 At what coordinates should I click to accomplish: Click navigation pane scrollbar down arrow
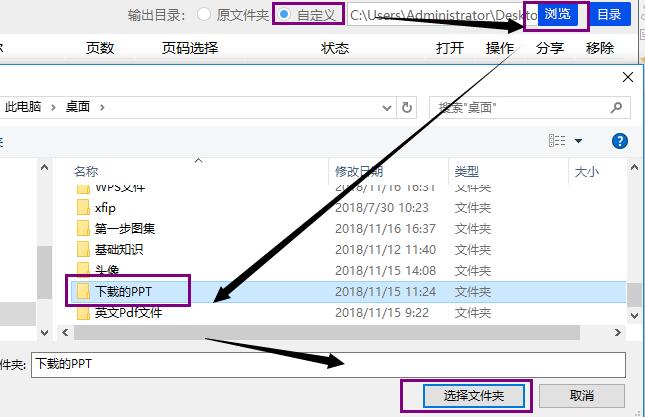(x=44, y=332)
